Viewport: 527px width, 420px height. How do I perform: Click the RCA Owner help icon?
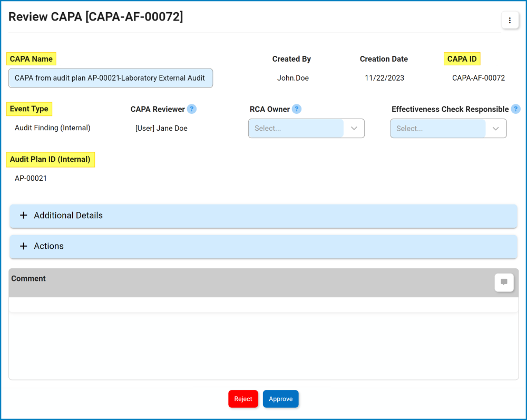(297, 109)
